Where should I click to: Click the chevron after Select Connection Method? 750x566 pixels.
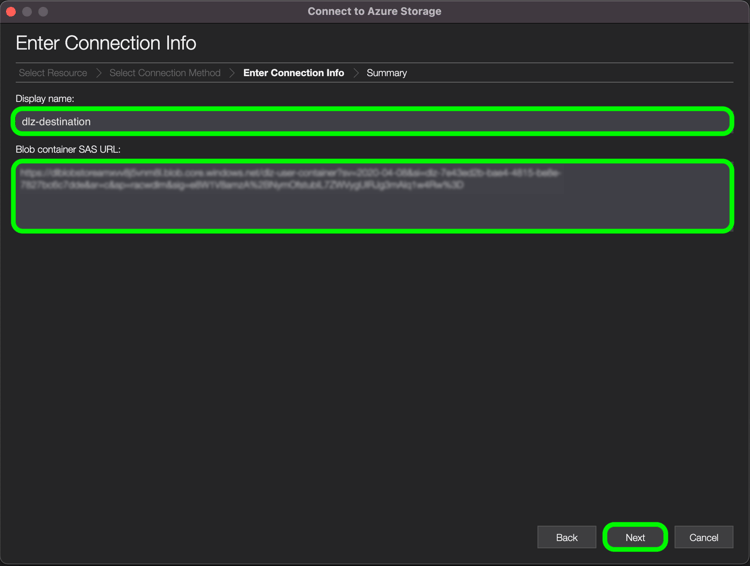pos(232,73)
